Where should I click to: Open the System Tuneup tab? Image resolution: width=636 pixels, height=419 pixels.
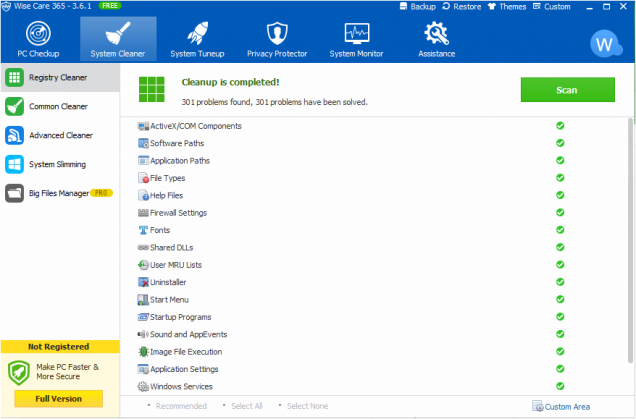(x=197, y=39)
